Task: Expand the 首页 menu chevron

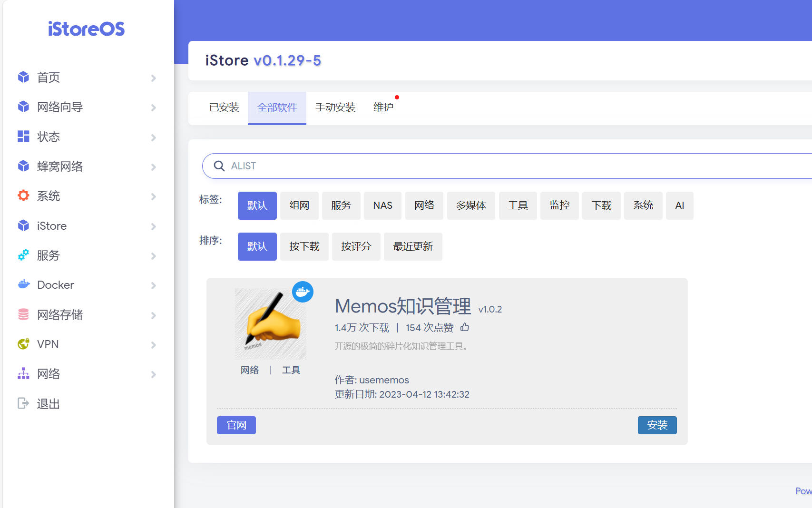Action: pyautogui.click(x=153, y=78)
